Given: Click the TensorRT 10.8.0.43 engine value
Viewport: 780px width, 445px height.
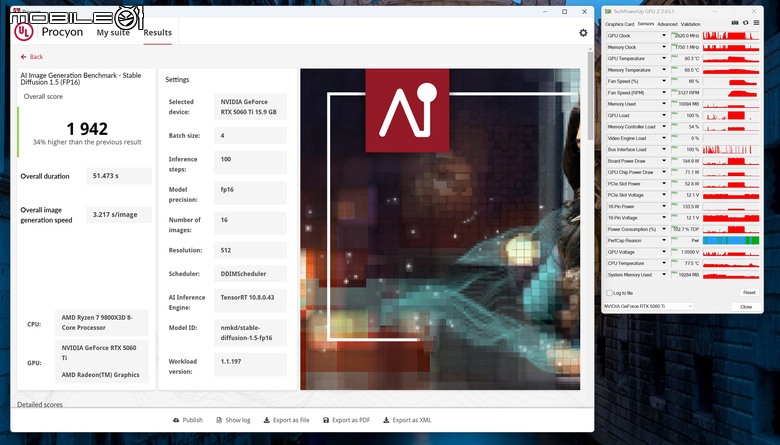Looking at the screenshot, I should (x=250, y=301).
